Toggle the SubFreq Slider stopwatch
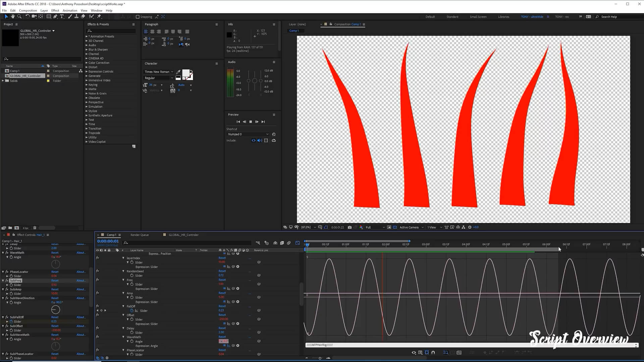 [11, 285]
